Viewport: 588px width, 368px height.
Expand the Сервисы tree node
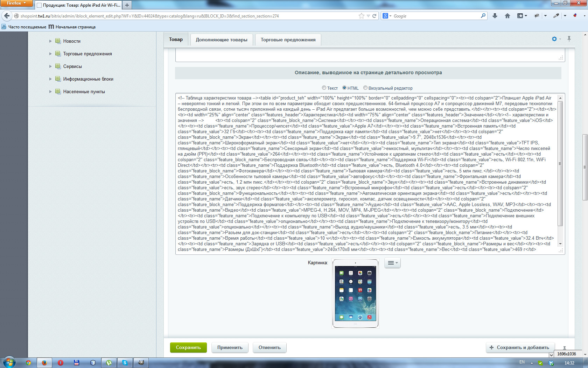tap(50, 66)
